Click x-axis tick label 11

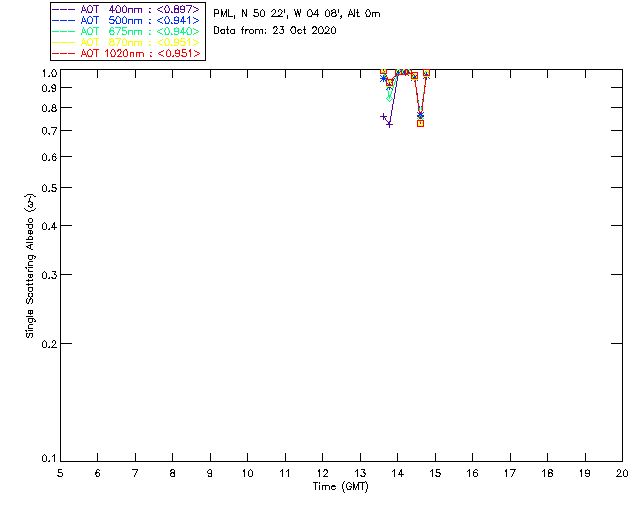pos(285,473)
